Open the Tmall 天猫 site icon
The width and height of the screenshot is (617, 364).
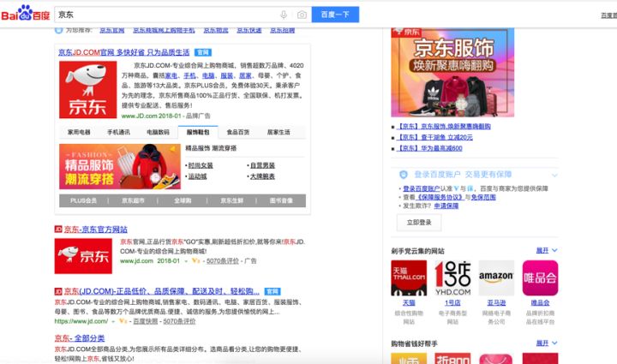click(409, 277)
